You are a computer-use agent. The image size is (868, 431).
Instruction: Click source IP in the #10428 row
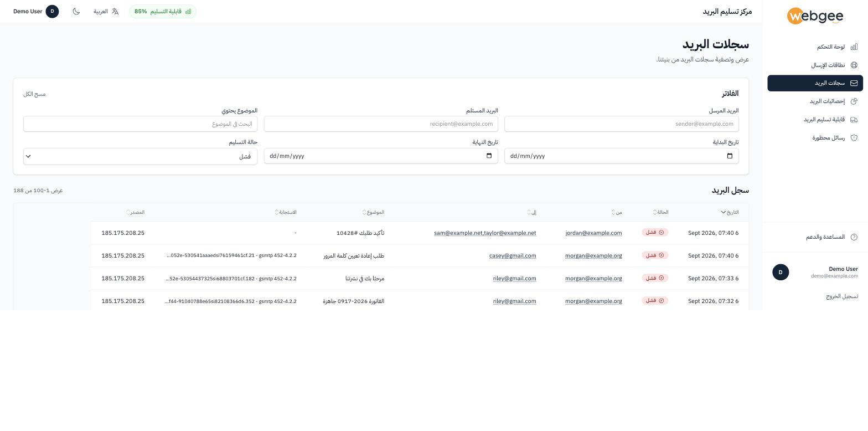pos(123,233)
